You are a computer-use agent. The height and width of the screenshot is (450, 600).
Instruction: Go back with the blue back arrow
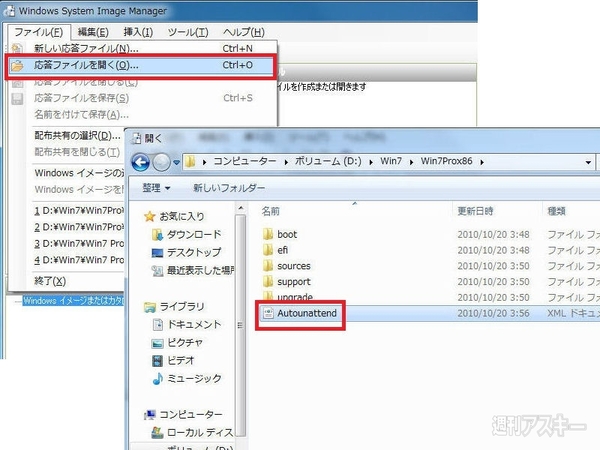tap(140, 163)
